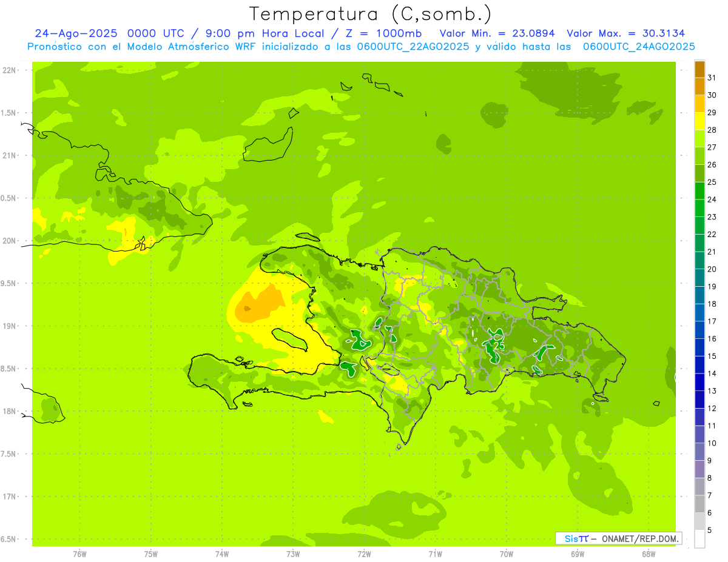Pick the brown legend swatch above 31
Image resolution: width=728 pixels, height=562 pixels.
pyautogui.click(x=699, y=69)
